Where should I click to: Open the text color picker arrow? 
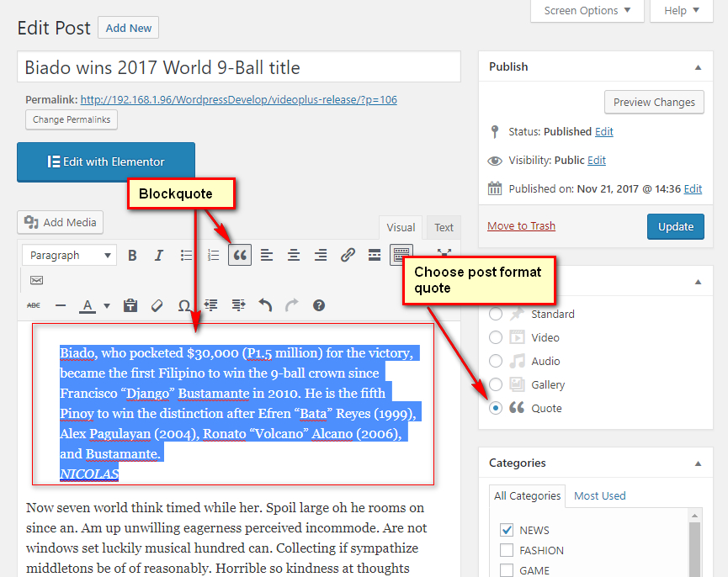107,306
